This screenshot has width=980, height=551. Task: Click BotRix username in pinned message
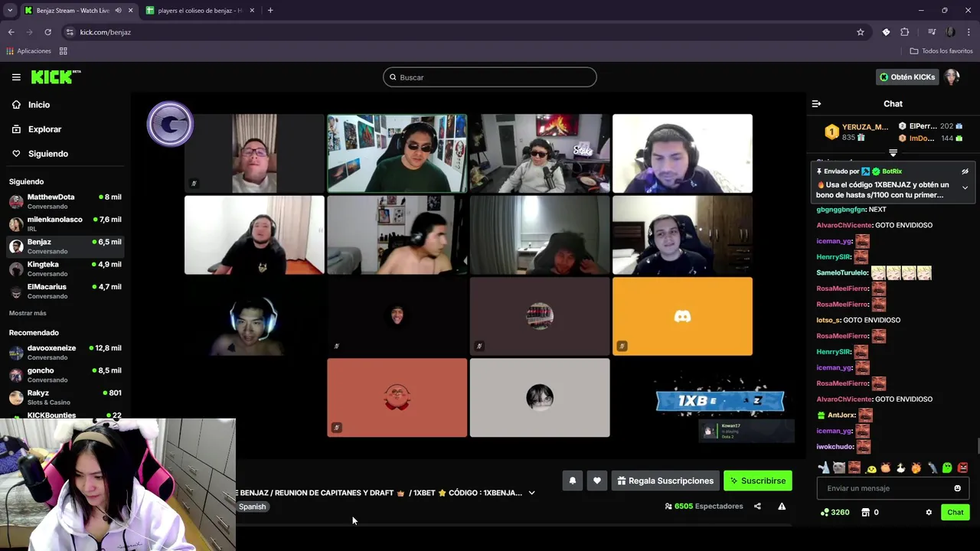point(892,171)
